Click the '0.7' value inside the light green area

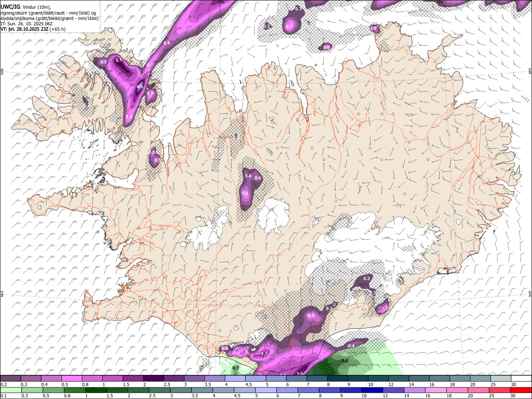pyautogui.click(x=236, y=368)
